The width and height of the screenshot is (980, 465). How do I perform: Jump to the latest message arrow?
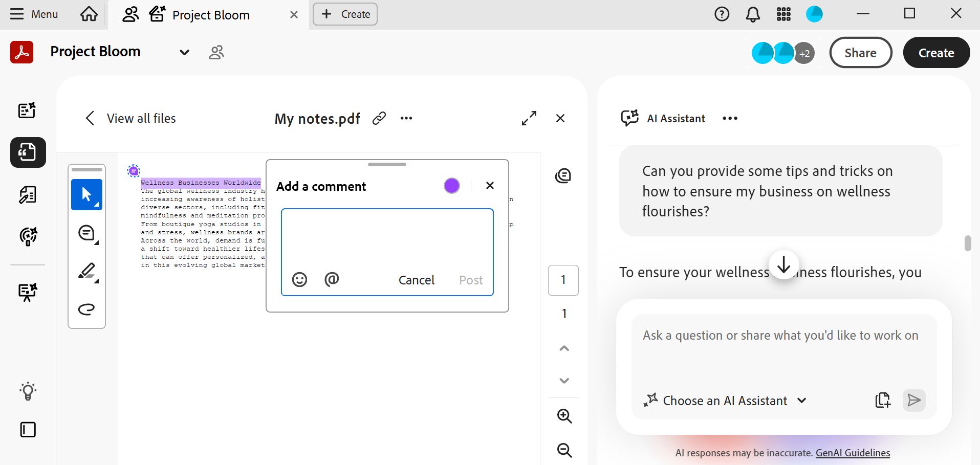pos(783,265)
